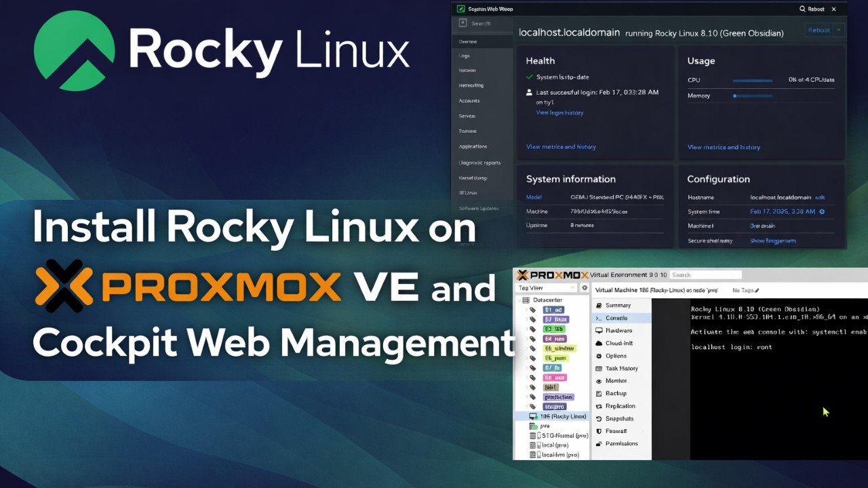The width and height of the screenshot is (868, 488).
Task: Collapse the Datacenter tree arrow
Action: click(x=518, y=300)
